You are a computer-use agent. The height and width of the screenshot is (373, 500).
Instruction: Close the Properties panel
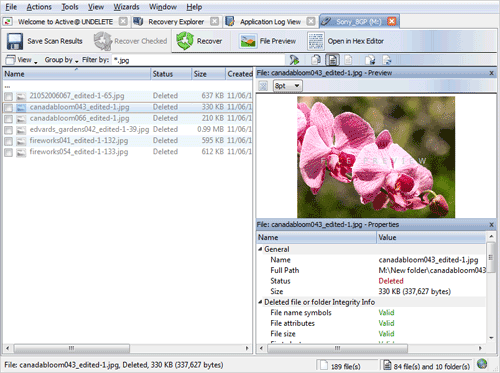click(x=491, y=225)
